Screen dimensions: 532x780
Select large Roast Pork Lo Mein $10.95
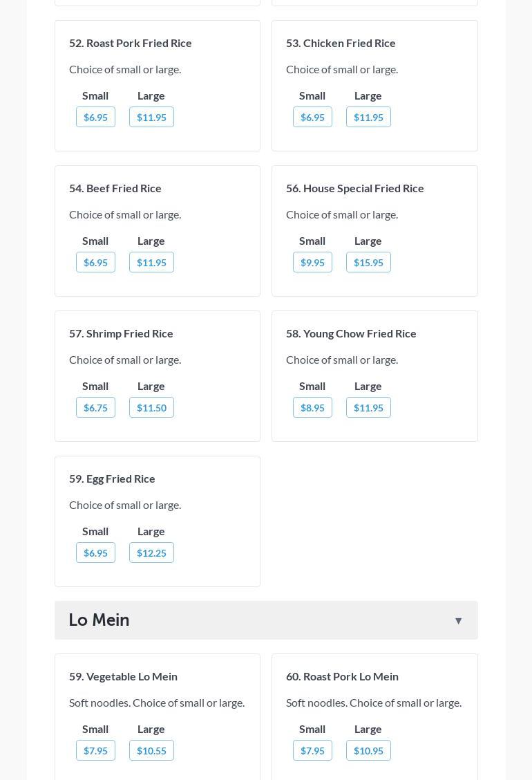pos(368,751)
